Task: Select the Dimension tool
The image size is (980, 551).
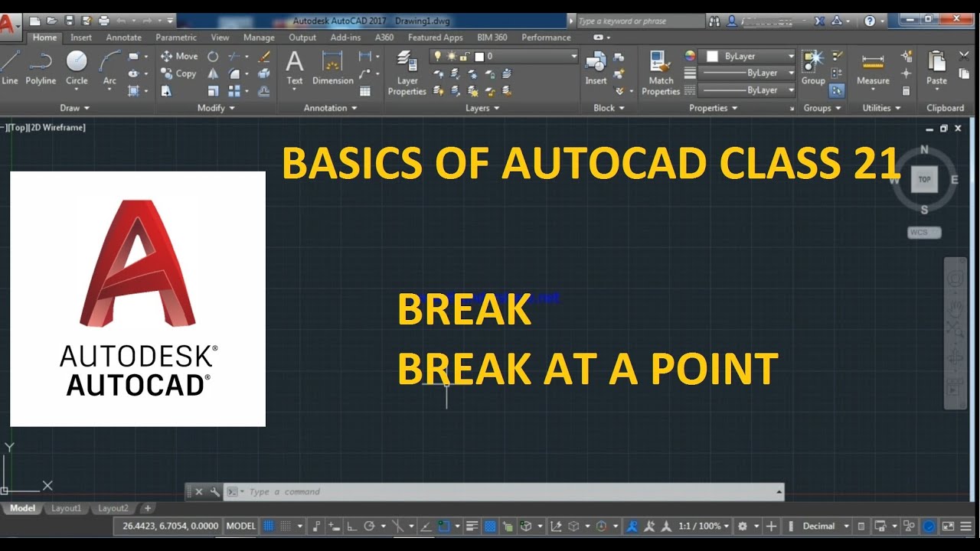Action: pos(333,67)
